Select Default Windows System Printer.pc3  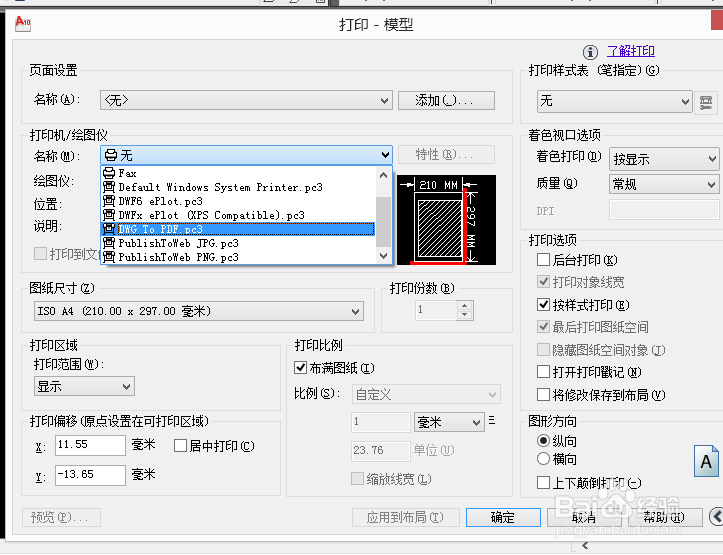tap(239, 187)
